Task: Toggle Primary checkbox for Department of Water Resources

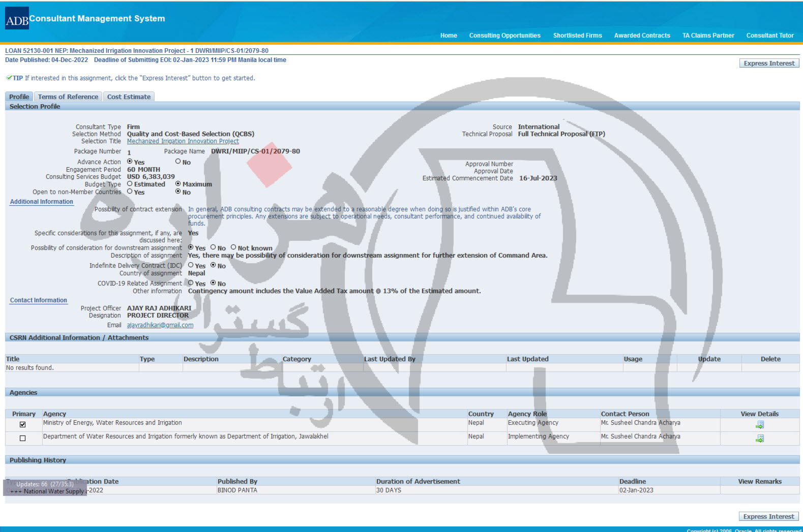Action: pos(22,438)
